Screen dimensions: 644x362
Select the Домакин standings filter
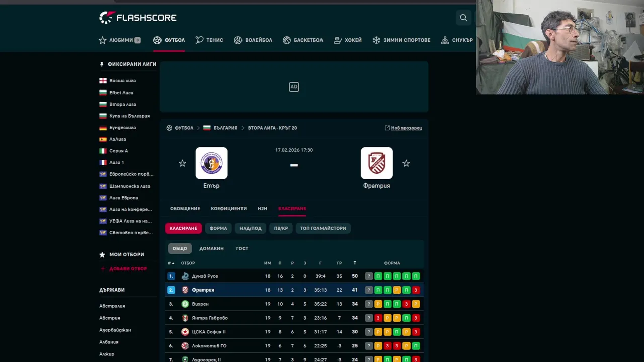pos(211,248)
